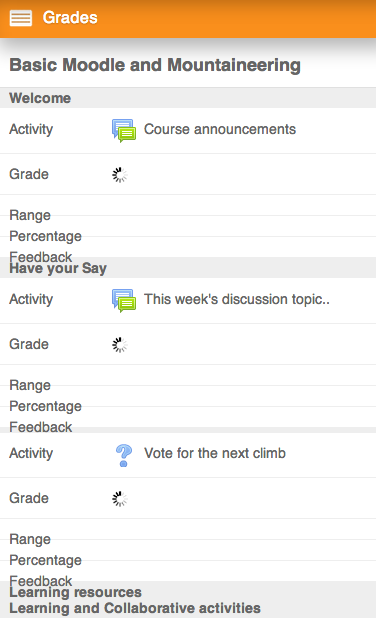Open Vote for the next climb link
Image resolution: width=376 pixels, height=619 pixels.
(214, 453)
